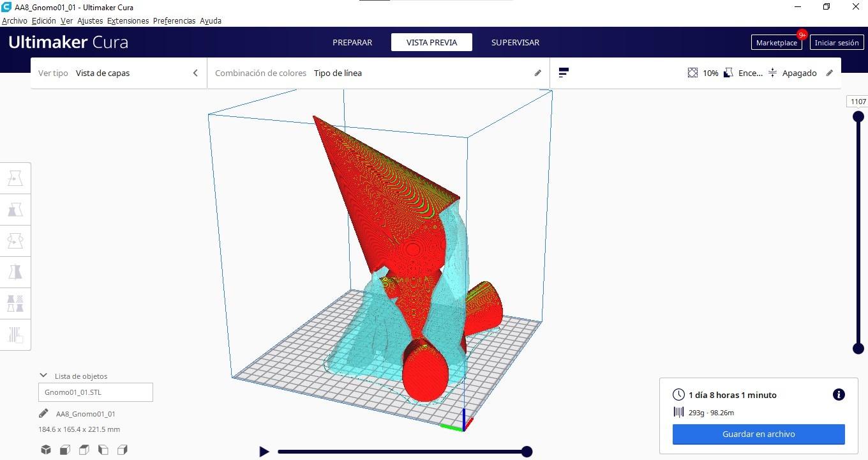This screenshot has width=868, height=460.
Task: Switch to the PREPARAR stage
Action: point(352,42)
